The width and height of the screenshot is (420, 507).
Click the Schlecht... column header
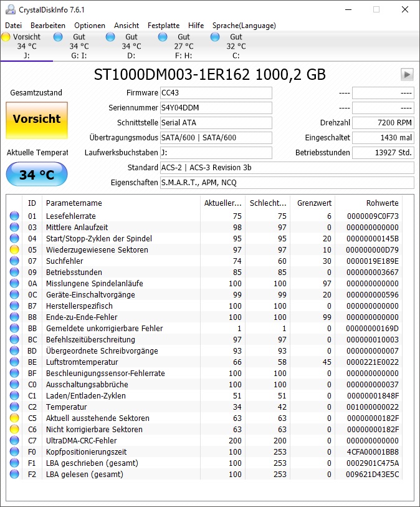pos(267,203)
